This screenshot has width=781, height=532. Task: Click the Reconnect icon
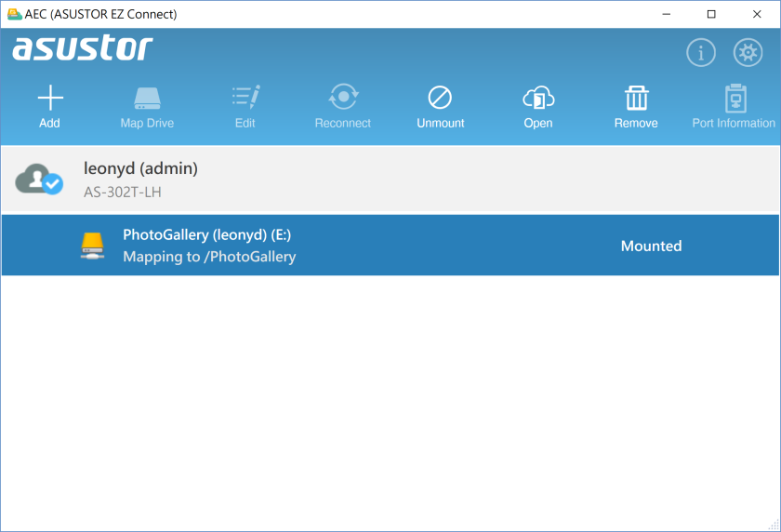(x=343, y=96)
